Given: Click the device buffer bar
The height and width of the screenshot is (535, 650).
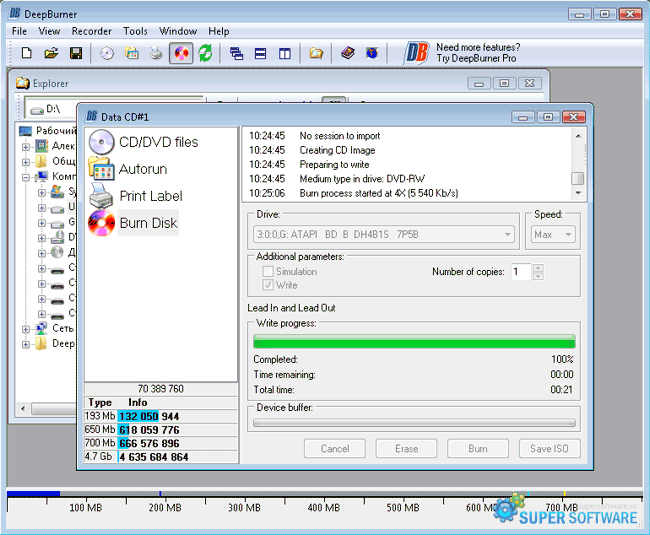Looking at the screenshot, I should (414, 422).
